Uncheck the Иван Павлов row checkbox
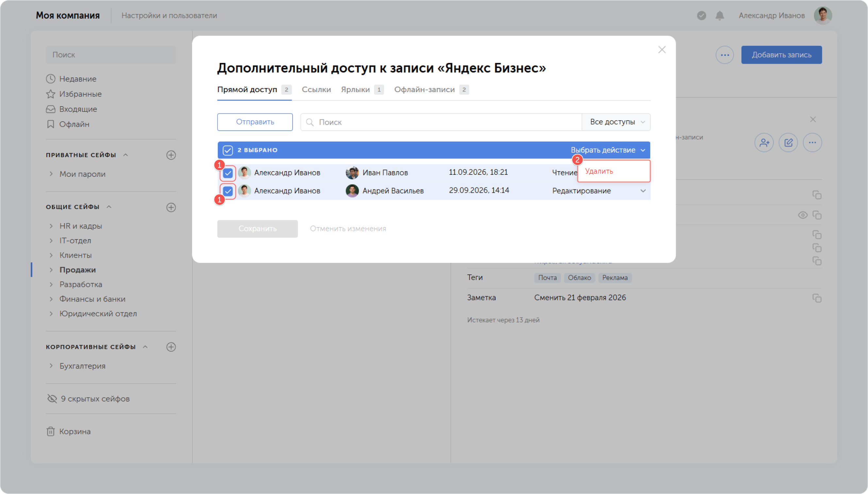 click(x=228, y=173)
